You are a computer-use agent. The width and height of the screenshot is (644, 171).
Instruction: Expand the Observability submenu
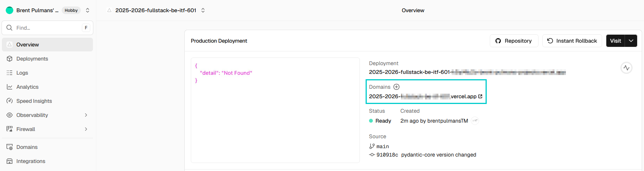point(86,115)
